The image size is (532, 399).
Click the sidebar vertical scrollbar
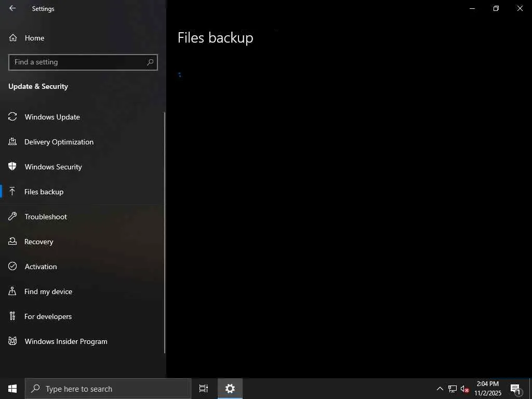tap(165, 232)
